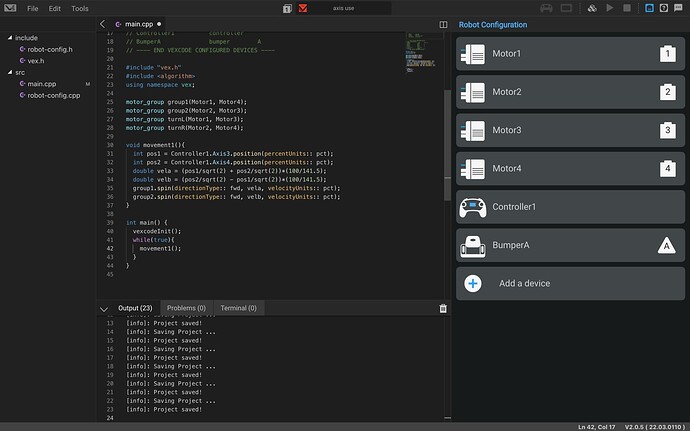Switch to the Terminal (0) tab
This screenshot has height=431, width=690.
click(239, 308)
